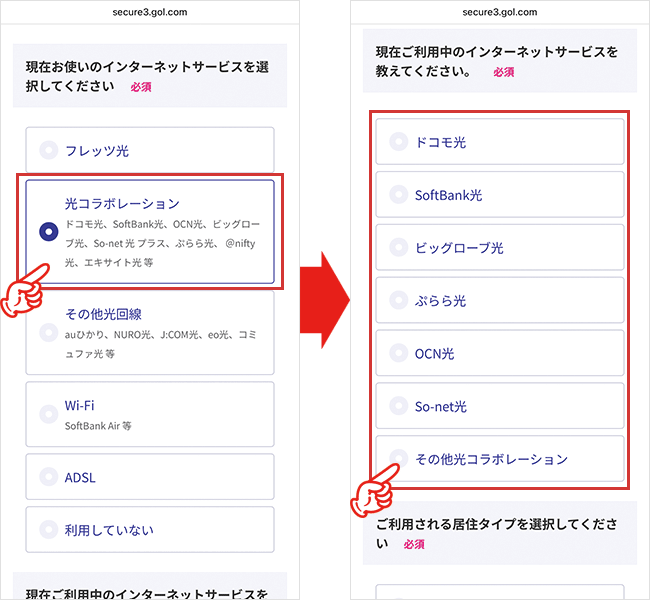Viewport: 650px width, 600px height.
Task: Click secure3.gol.com address in right screen
Action: [x=500, y=12]
